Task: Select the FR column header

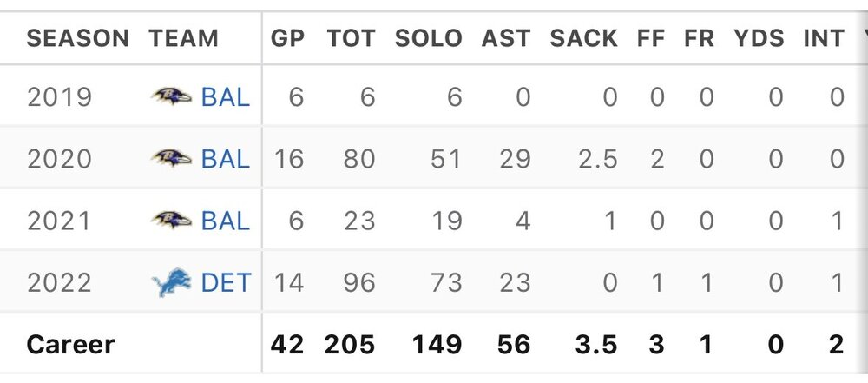Action: tap(699, 39)
